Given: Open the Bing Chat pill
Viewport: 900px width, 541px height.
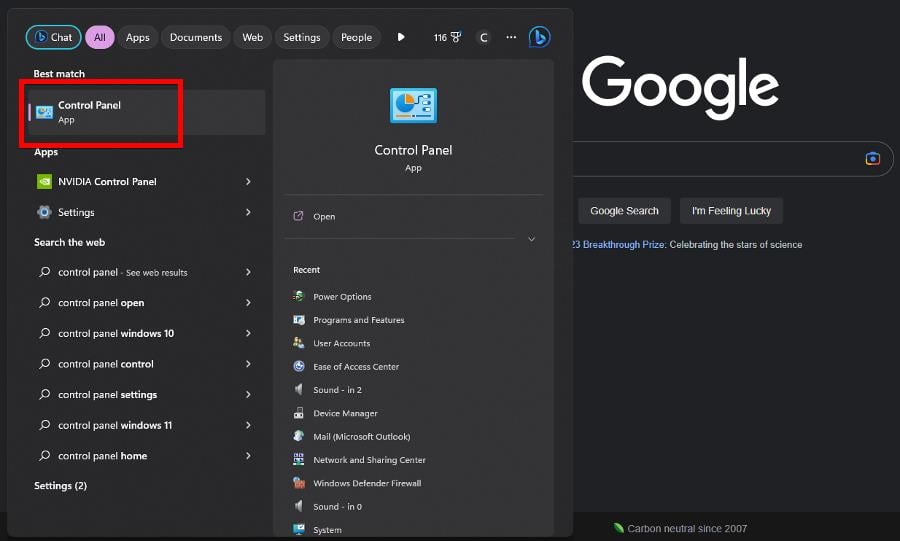Looking at the screenshot, I should tap(53, 37).
